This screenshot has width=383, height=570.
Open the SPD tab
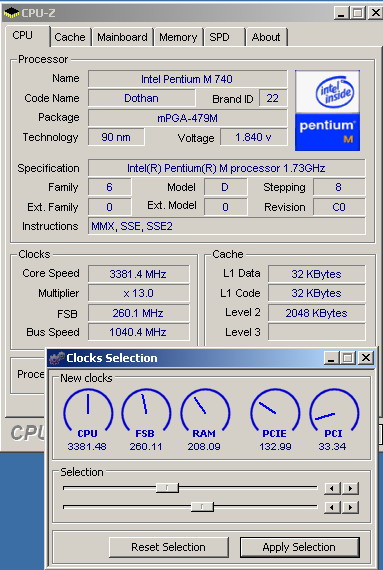pyautogui.click(x=225, y=37)
